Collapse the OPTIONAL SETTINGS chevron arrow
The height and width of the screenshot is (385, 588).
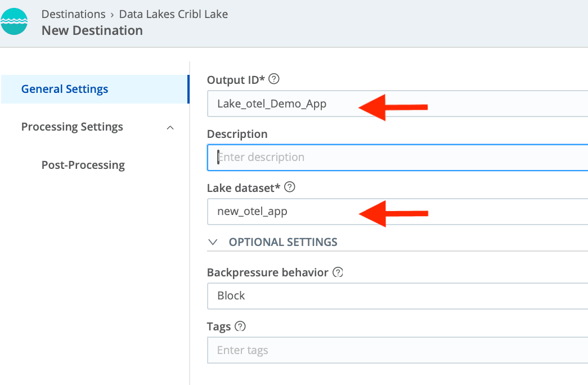click(213, 242)
